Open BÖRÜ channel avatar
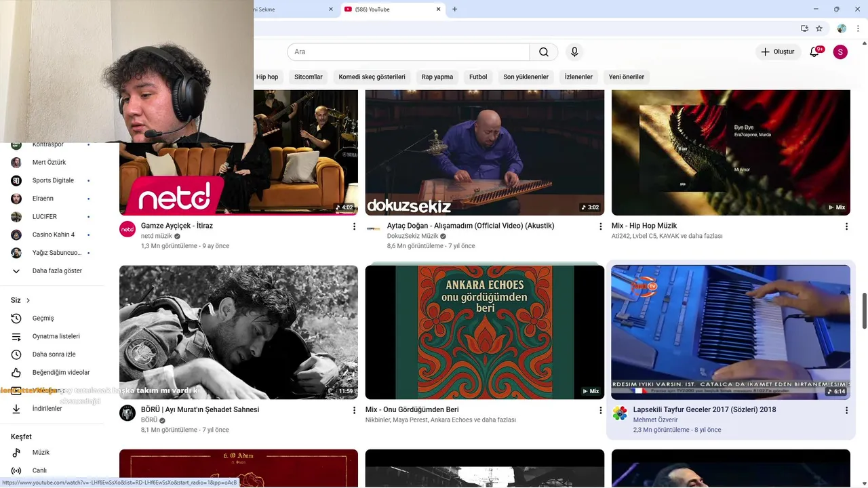 pos(127,413)
